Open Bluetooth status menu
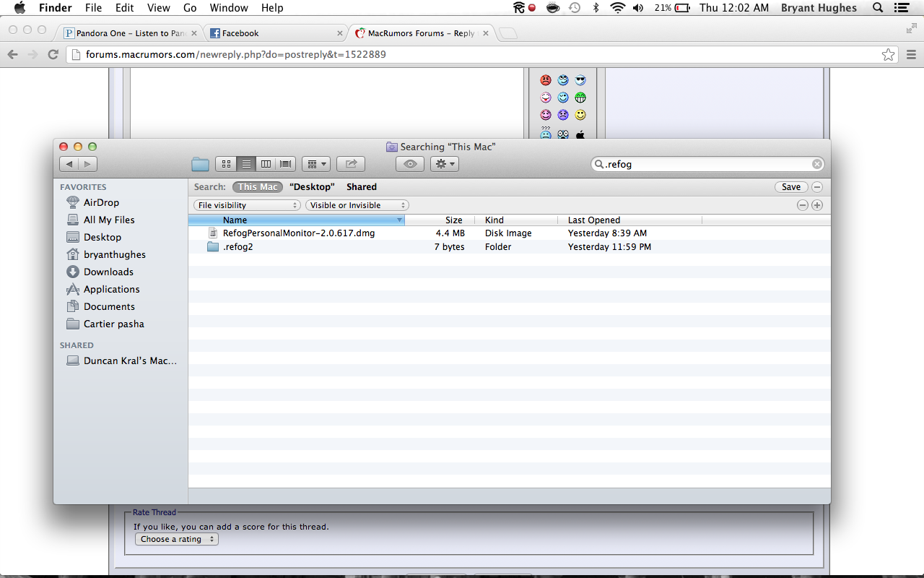The height and width of the screenshot is (578, 924). (596, 8)
